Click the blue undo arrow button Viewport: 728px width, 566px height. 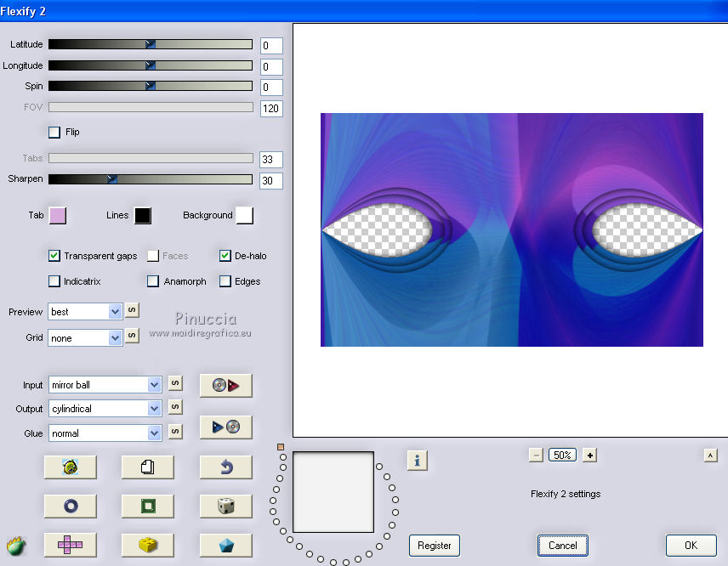tap(225, 467)
